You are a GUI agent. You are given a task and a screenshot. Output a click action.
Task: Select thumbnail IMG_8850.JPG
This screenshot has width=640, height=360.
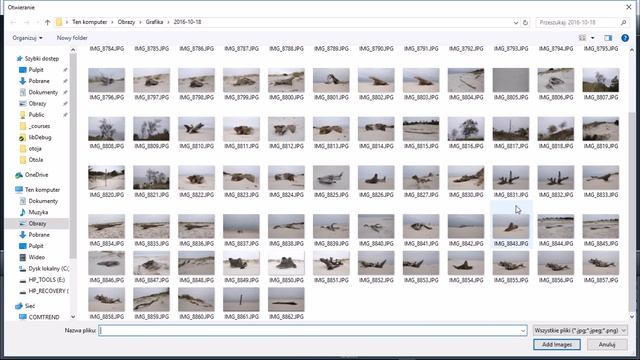click(286, 263)
